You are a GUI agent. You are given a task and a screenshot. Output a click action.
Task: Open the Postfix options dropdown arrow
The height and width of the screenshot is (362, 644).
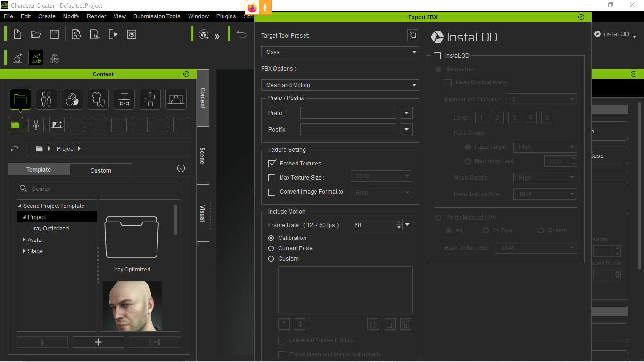pos(406,129)
